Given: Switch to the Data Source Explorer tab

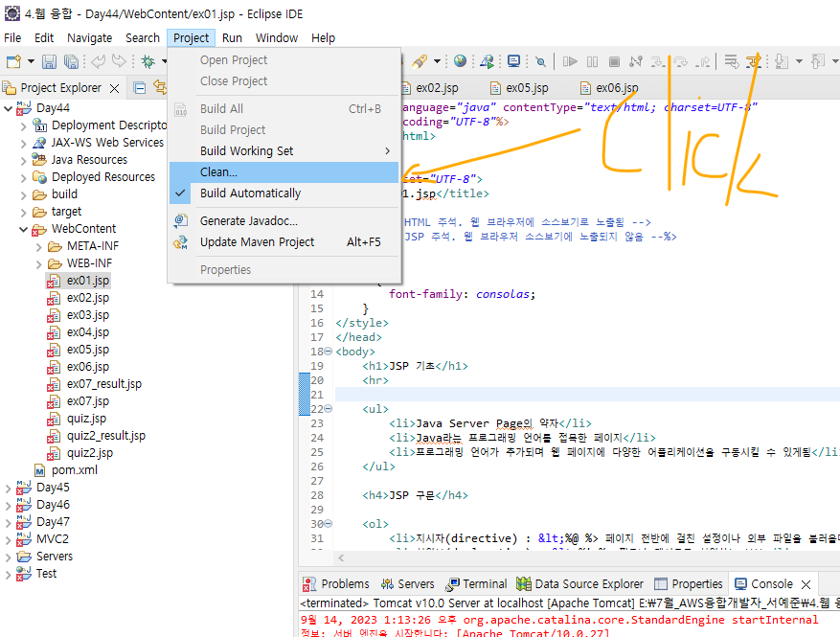Looking at the screenshot, I should pos(580,584).
